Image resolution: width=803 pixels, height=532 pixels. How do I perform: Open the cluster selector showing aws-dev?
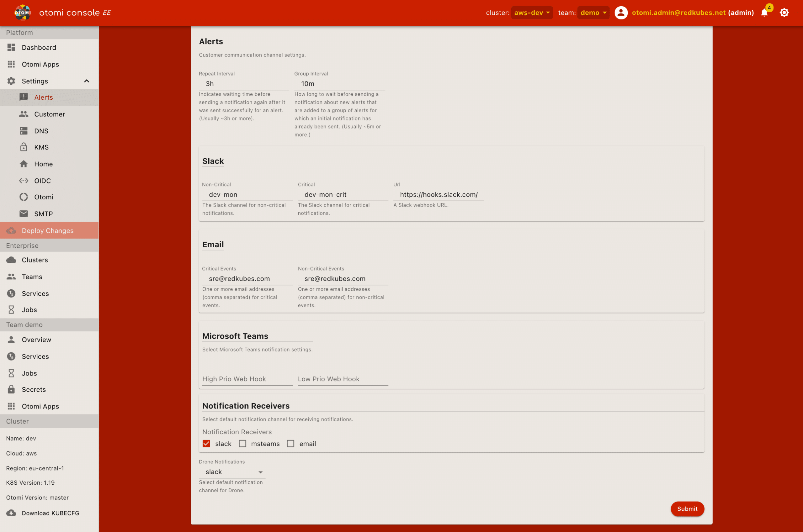pos(531,13)
